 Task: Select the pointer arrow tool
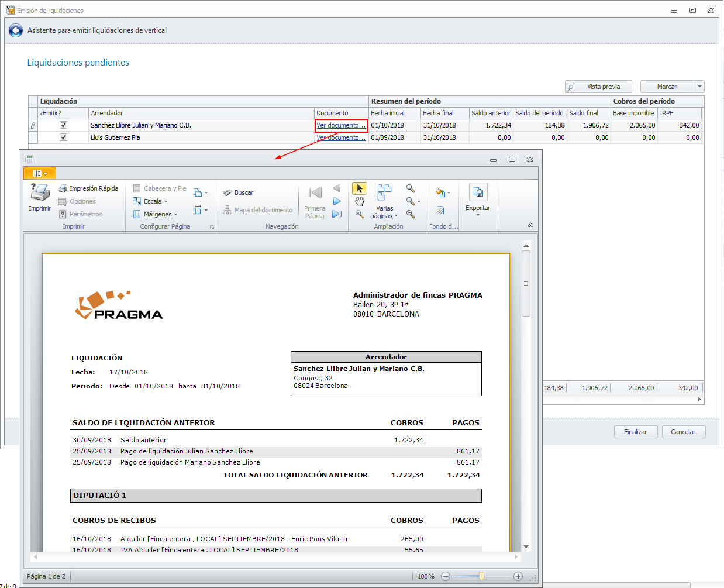360,188
